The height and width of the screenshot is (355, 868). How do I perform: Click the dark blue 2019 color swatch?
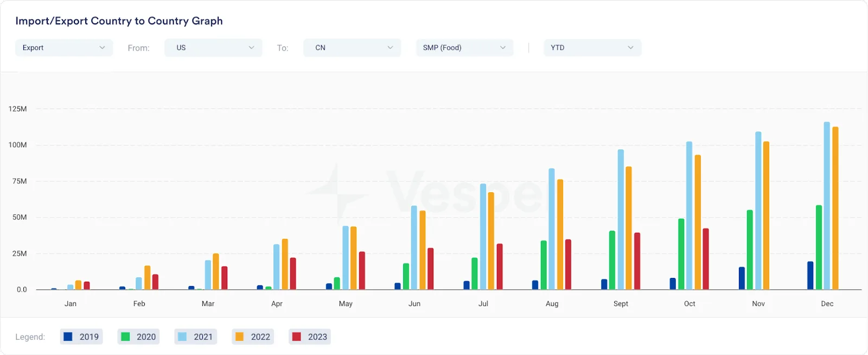68,337
